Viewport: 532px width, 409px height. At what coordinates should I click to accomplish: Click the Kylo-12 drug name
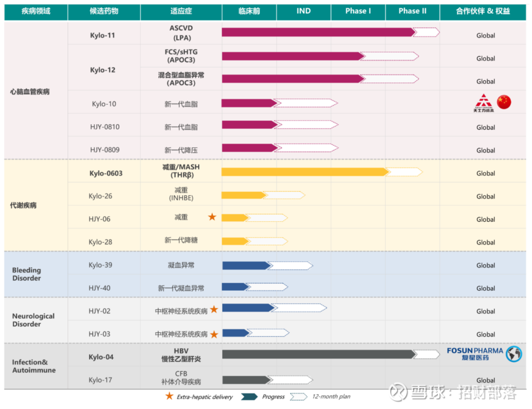(102, 70)
